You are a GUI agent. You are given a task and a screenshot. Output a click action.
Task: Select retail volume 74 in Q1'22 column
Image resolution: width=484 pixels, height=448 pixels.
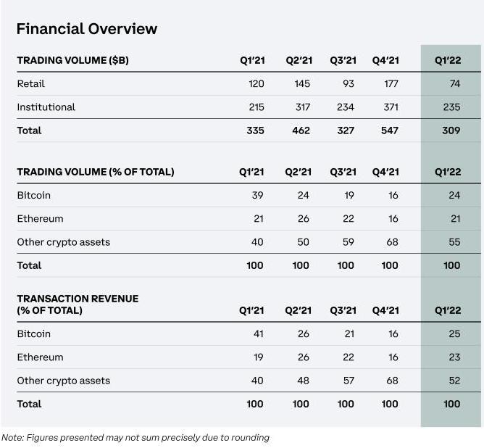click(454, 84)
